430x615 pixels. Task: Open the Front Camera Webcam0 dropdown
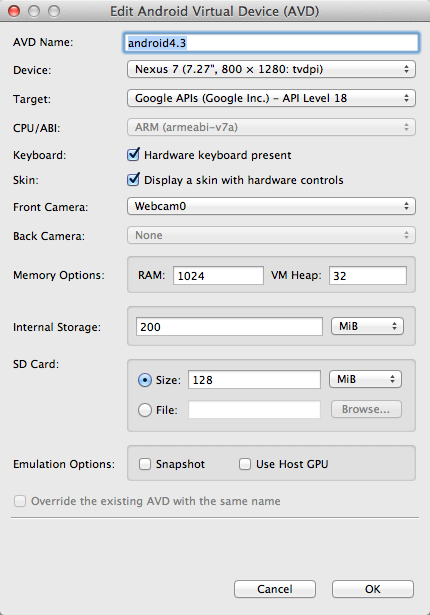click(x=271, y=206)
